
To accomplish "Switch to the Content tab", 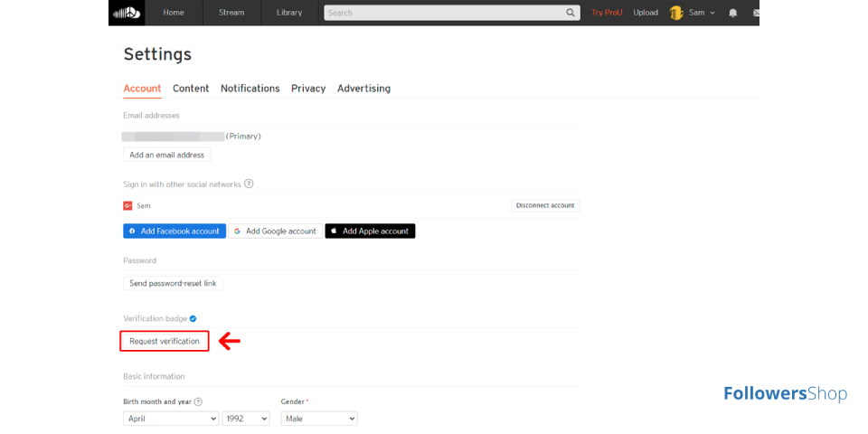I will (x=191, y=89).
